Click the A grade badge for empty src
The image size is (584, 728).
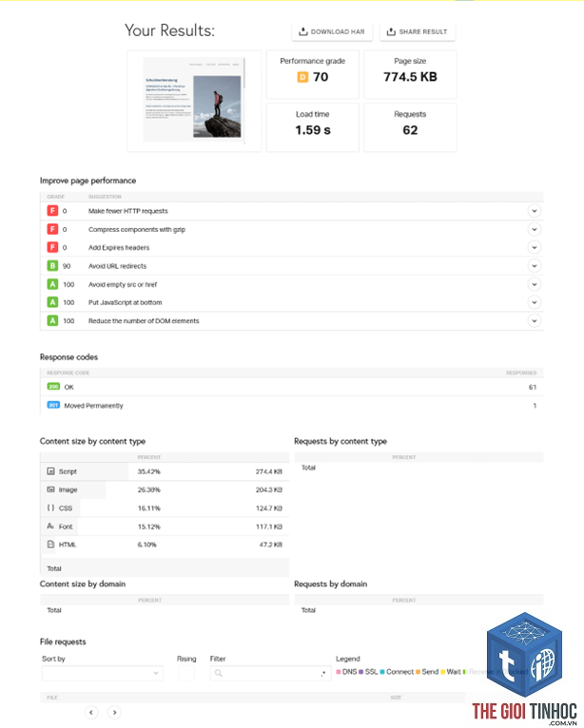[x=52, y=284]
